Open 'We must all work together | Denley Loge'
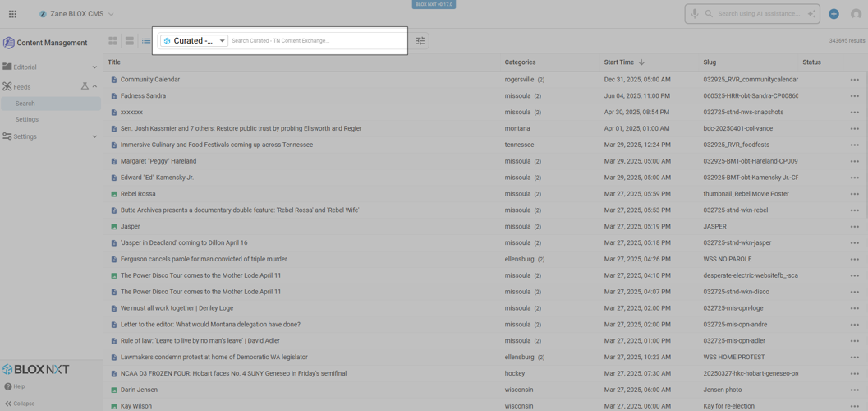 [177, 308]
